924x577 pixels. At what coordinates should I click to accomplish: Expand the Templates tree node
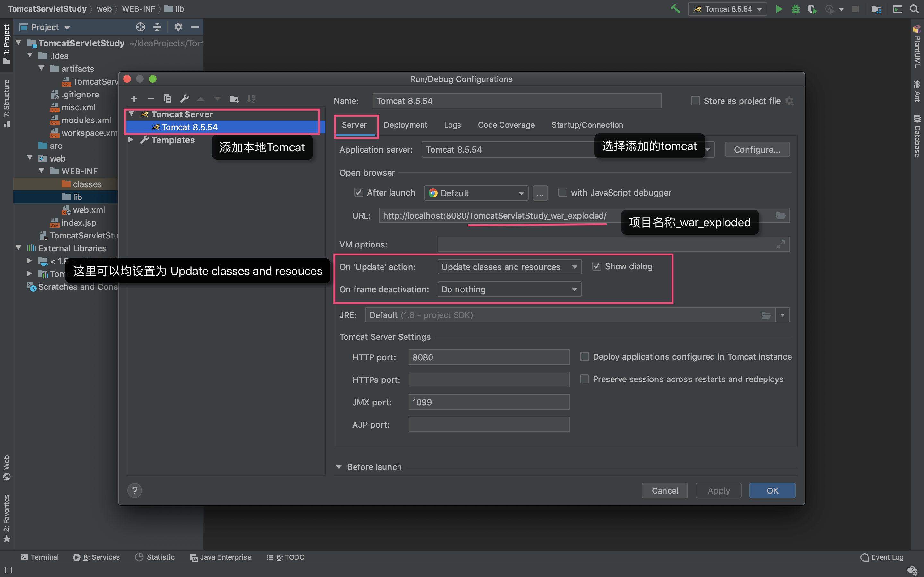(131, 140)
